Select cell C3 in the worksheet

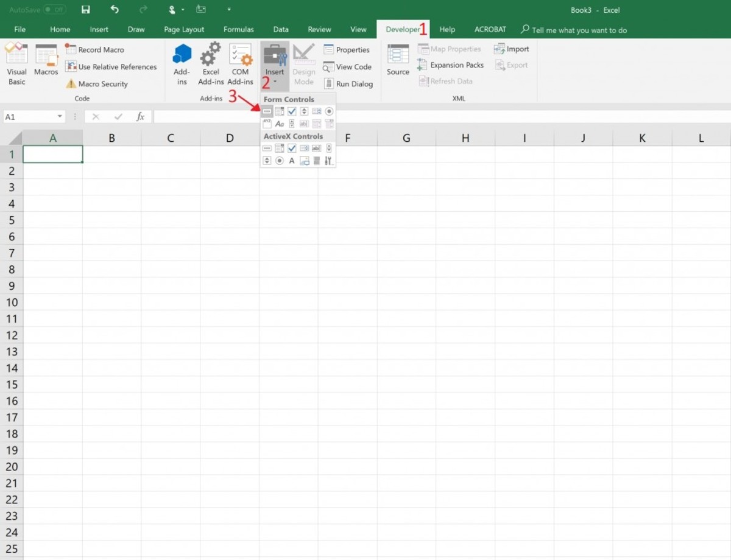click(x=171, y=187)
